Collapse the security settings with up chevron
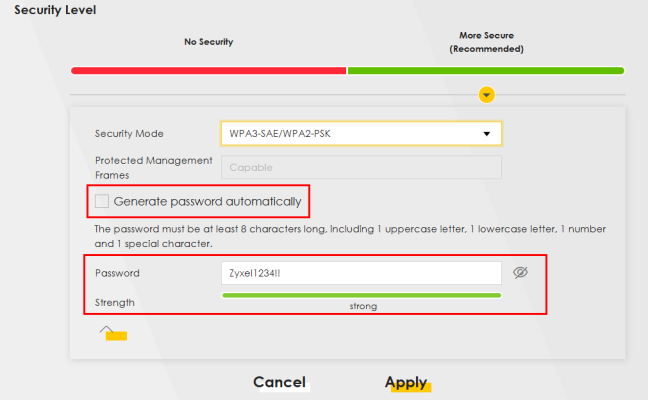Screen dimensions: 648x400 pos(106,329)
